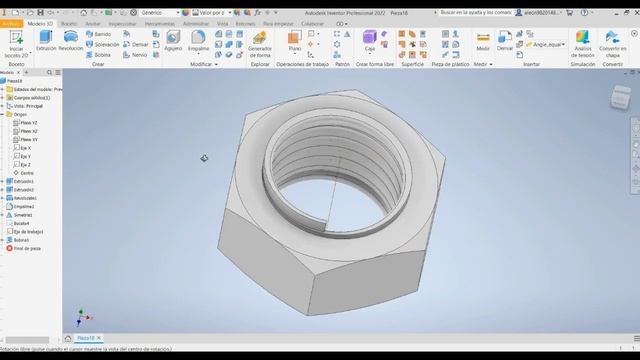Select the Empalme fillet tool
This screenshot has height=360, width=640.
(198, 42)
